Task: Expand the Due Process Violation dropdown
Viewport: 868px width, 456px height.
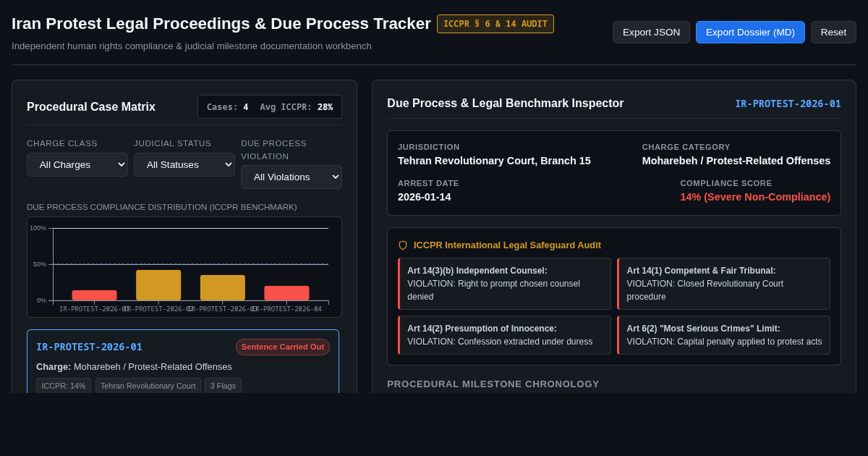Action: 292,177
